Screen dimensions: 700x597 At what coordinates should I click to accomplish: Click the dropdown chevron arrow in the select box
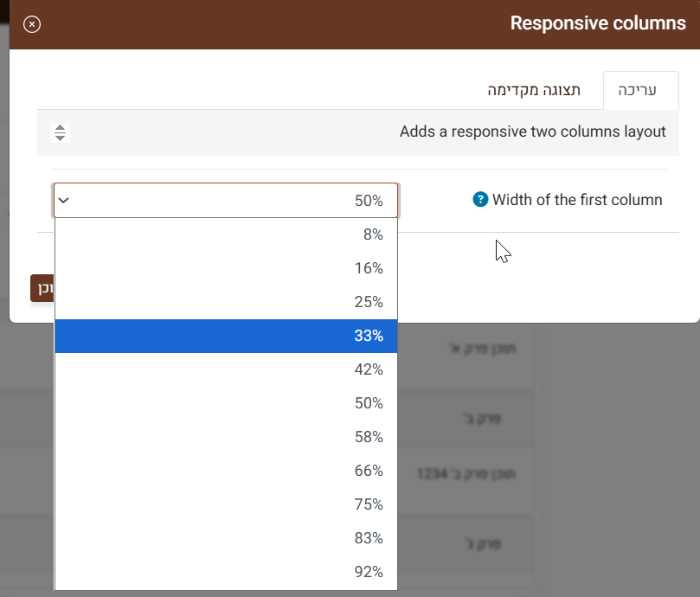click(63, 201)
